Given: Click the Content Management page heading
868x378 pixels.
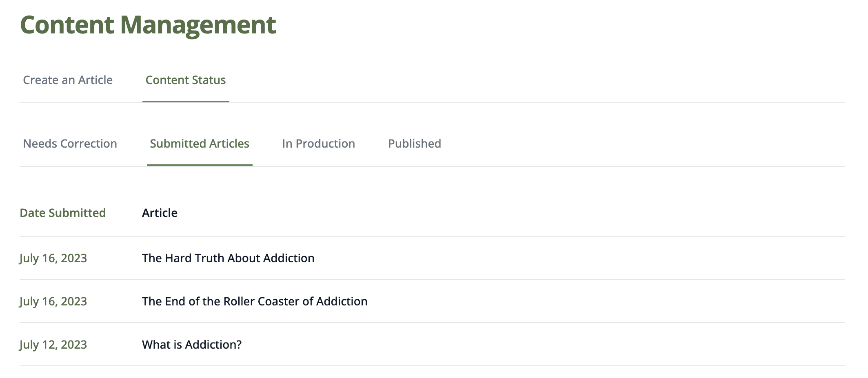Looking at the screenshot, I should pos(149,25).
